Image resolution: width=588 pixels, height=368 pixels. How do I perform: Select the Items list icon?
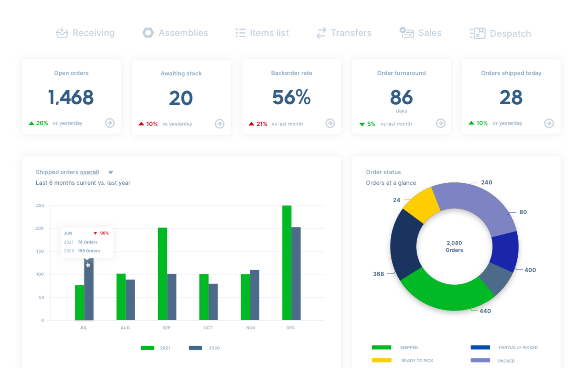tap(240, 33)
